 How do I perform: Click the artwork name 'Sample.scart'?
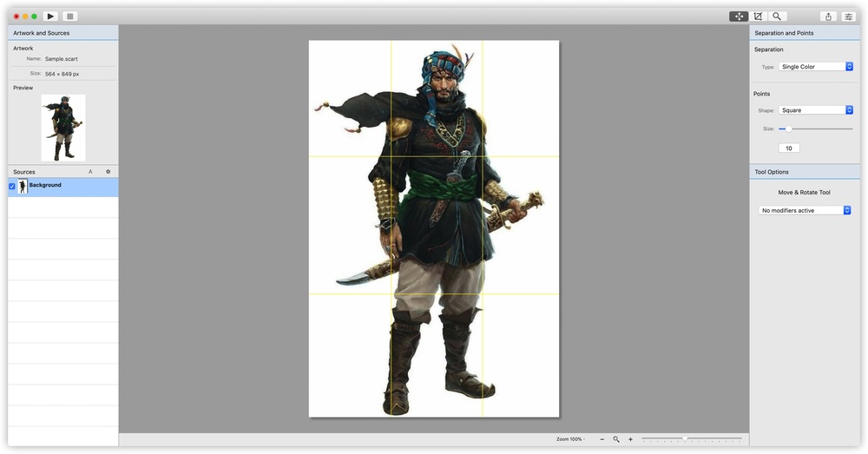(62, 59)
